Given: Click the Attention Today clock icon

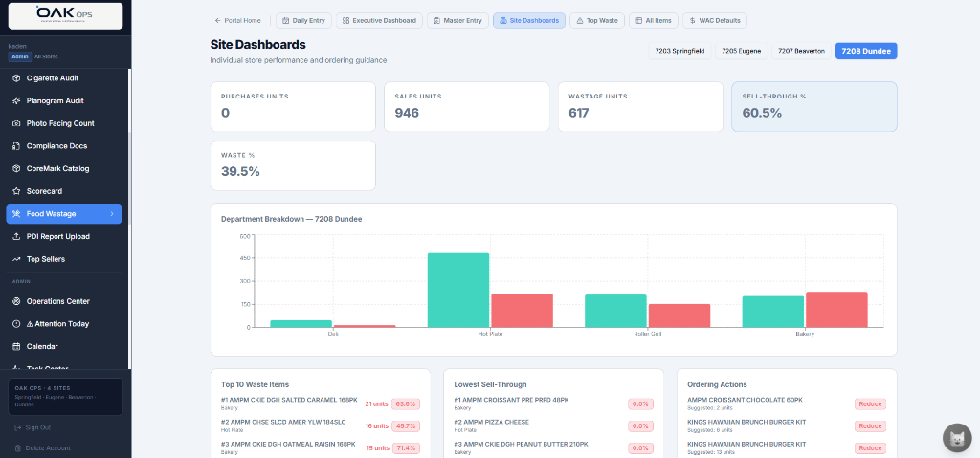Looking at the screenshot, I should [17, 324].
